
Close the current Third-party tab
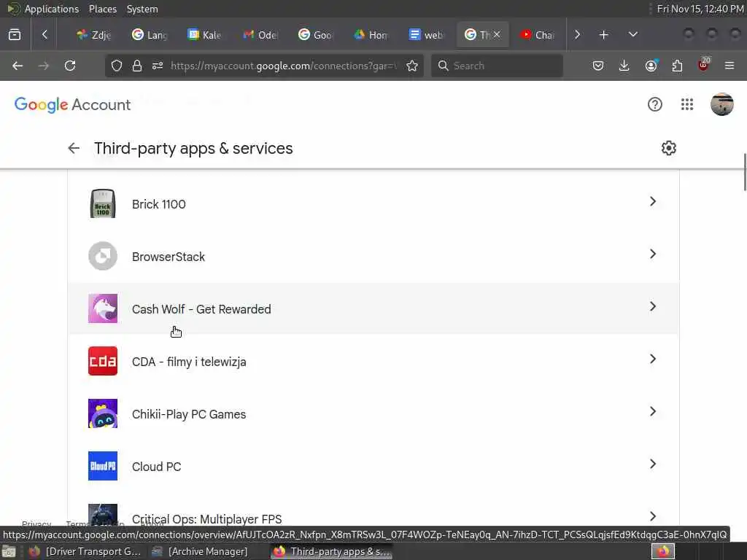coord(497,34)
